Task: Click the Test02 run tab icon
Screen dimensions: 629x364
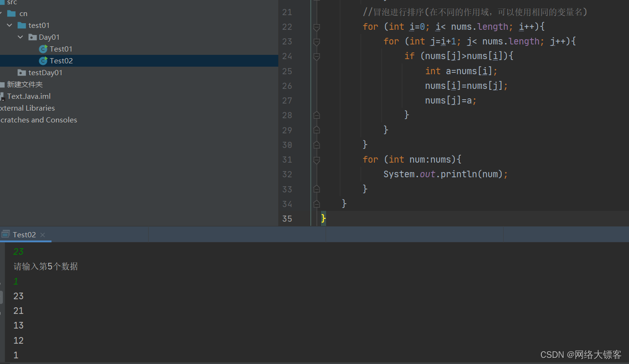Action: [6, 234]
